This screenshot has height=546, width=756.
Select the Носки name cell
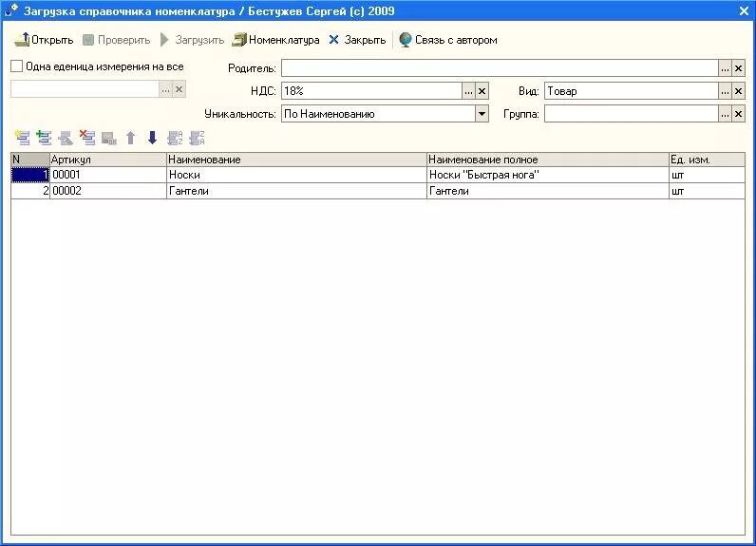click(x=296, y=175)
